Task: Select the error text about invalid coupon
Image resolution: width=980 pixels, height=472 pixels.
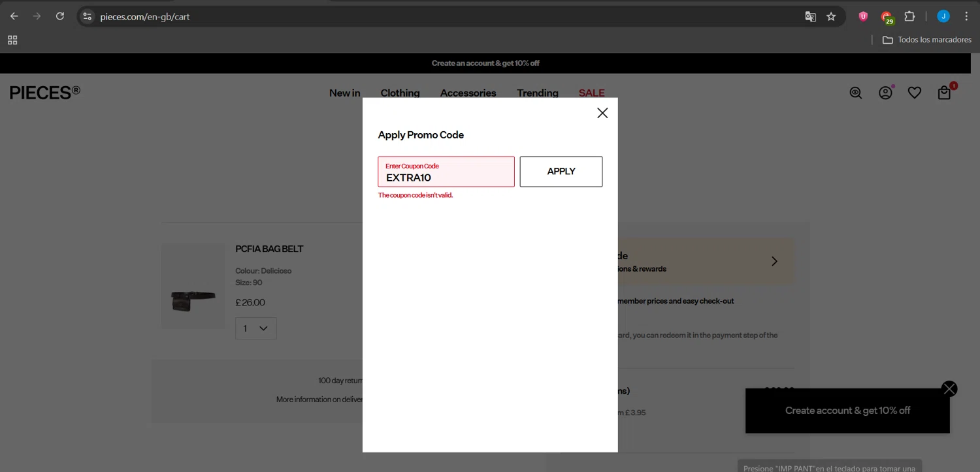Action: tap(416, 195)
